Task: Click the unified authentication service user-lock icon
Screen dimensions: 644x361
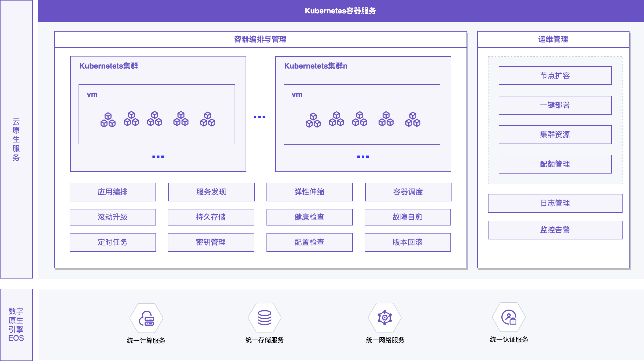Action: 509,317
